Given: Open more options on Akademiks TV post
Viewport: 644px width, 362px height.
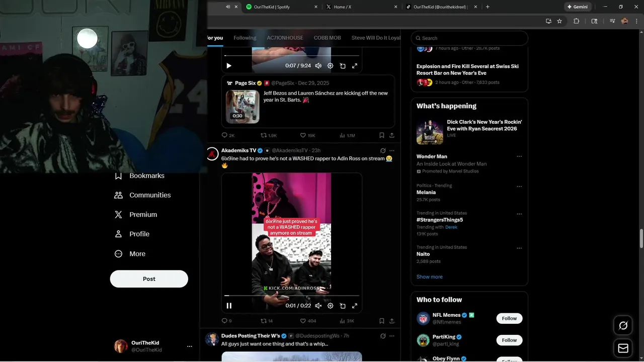Looking at the screenshot, I should click(x=392, y=150).
